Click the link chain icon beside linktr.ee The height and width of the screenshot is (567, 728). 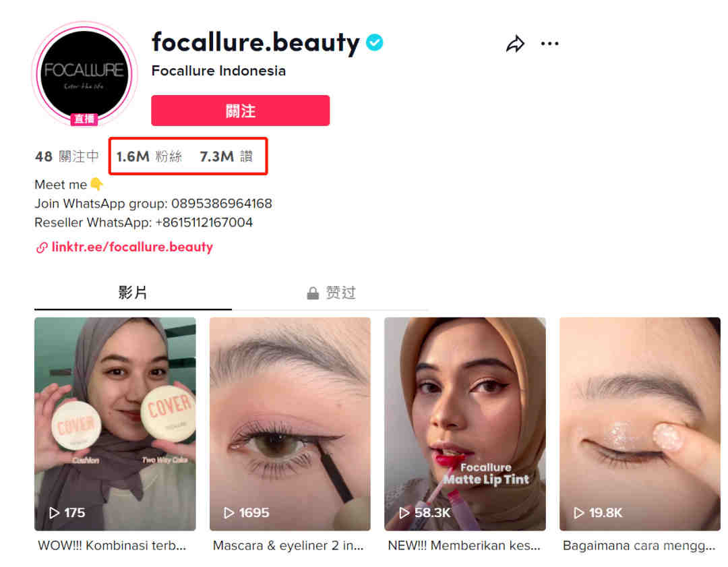click(42, 247)
